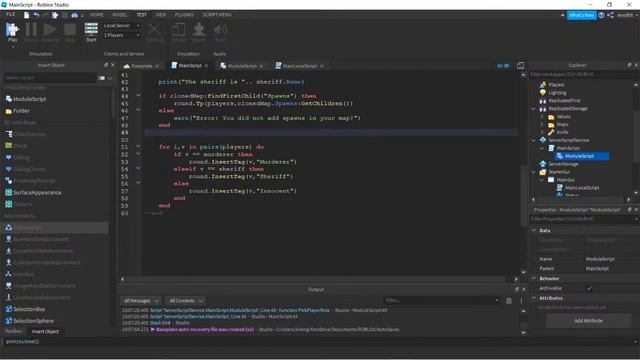The width and height of the screenshot is (640, 360).
Task: Click the collapse ribbon arrow near What's New
Action: [562, 15]
